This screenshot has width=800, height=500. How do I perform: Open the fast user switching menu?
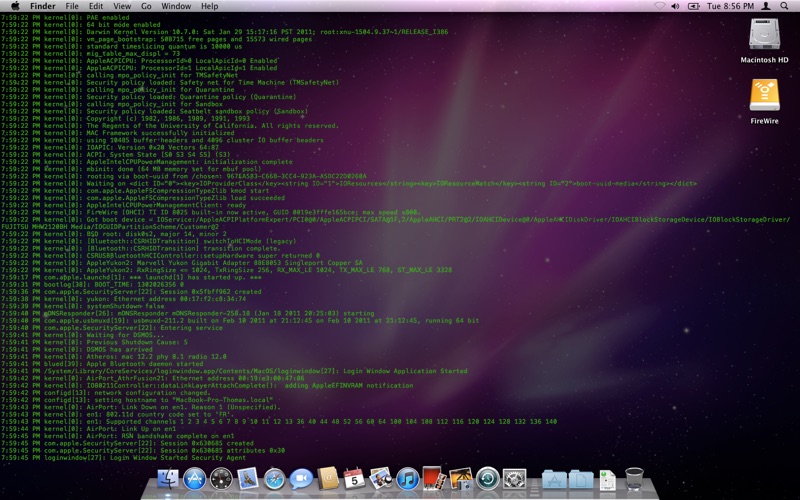[x=766, y=6]
